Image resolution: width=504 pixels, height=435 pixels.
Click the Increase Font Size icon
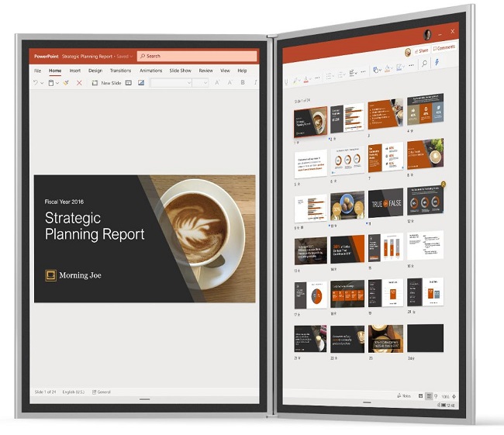(x=217, y=83)
